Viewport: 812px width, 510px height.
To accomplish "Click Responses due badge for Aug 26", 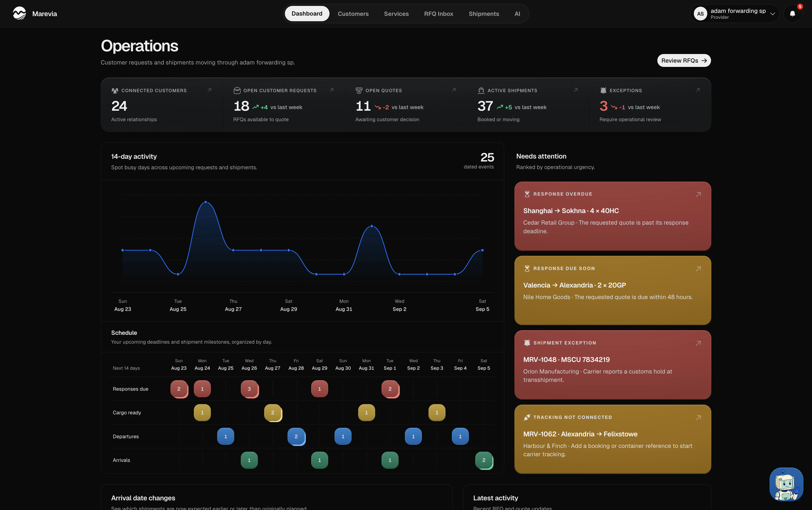I will (x=249, y=389).
